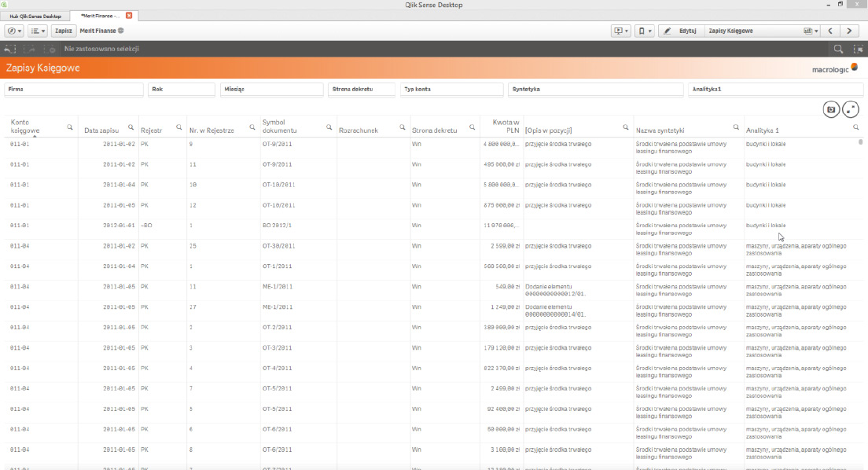
Task: Click the table's vertical scrollbar
Action: point(860,143)
